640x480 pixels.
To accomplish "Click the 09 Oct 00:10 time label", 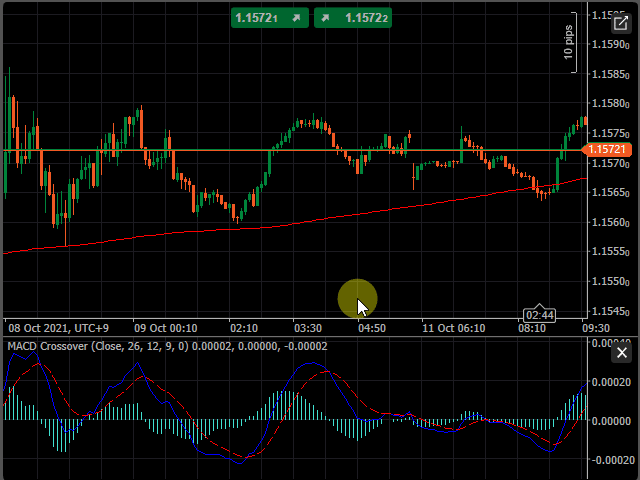I will coord(166,328).
